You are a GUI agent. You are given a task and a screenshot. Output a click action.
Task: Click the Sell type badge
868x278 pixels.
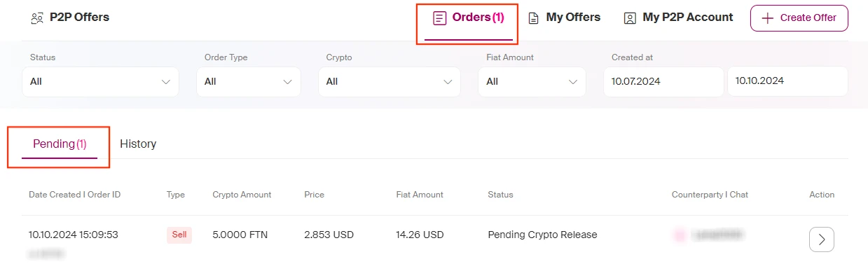[179, 235]
